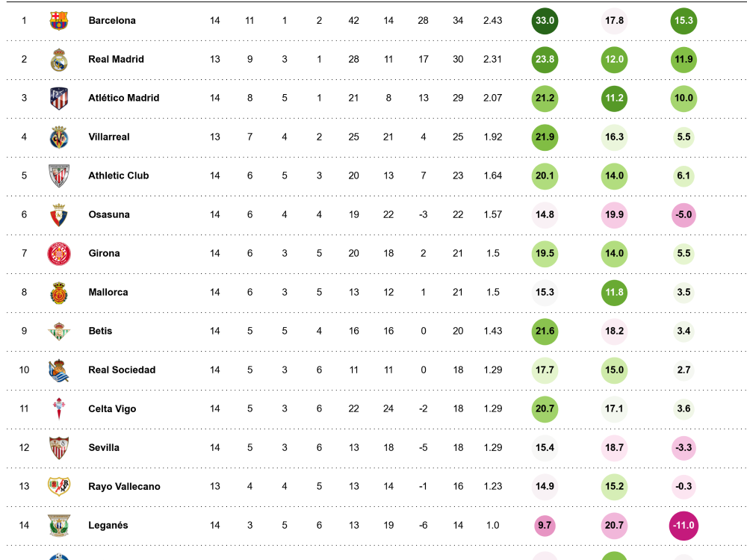This screenshot has height=560, width=747.
Task: Click Mallorca's green 11.8 bubble
Action: [614, 293]
